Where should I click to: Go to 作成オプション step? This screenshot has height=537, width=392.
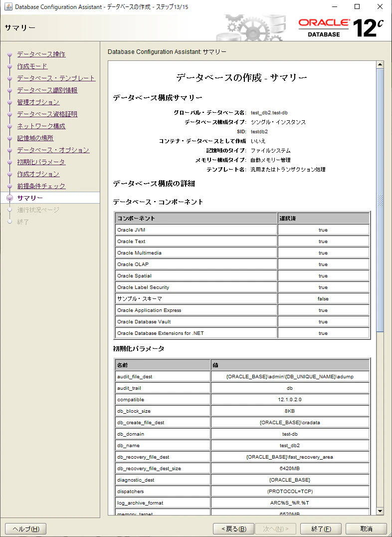[38, 174]
